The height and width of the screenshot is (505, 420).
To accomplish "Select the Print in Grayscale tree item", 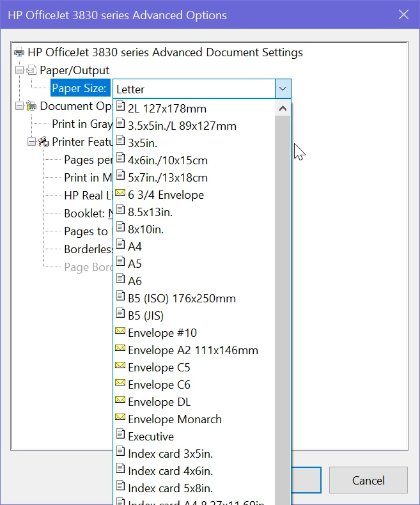I will (x=82, y=124).
